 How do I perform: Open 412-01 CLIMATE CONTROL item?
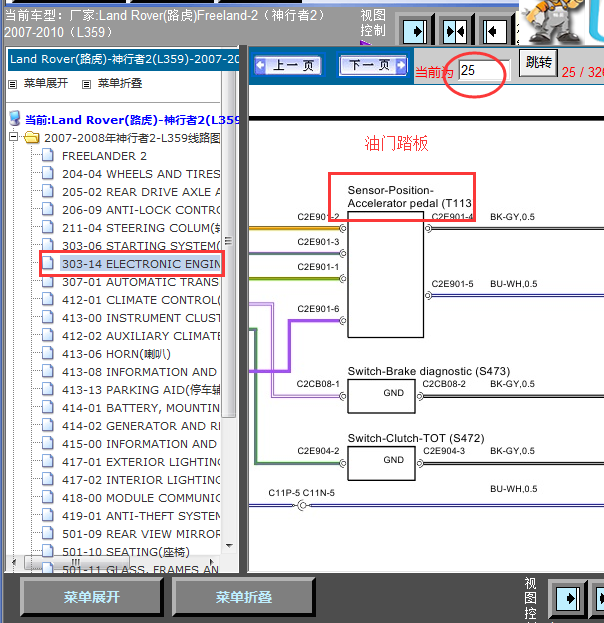(141, 300)
